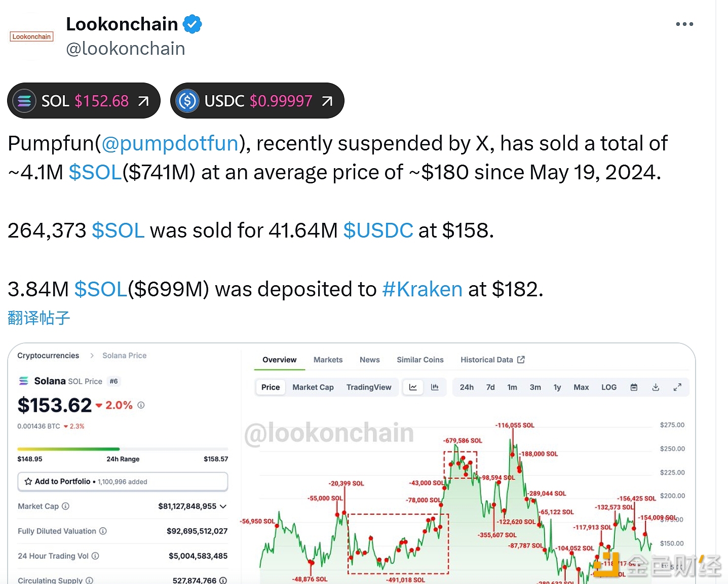728x584 pixels.
Task: Expand chart to fullscreen
Action: pos(677,387)
